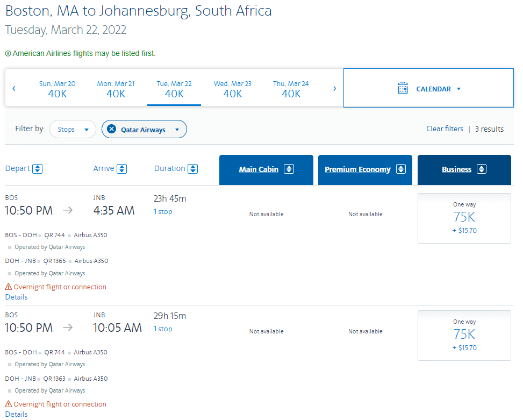Viewport: 523px width, 420px height.
Task: Open the Calendar dropdown arrow
Action: [x=458, y=89]
